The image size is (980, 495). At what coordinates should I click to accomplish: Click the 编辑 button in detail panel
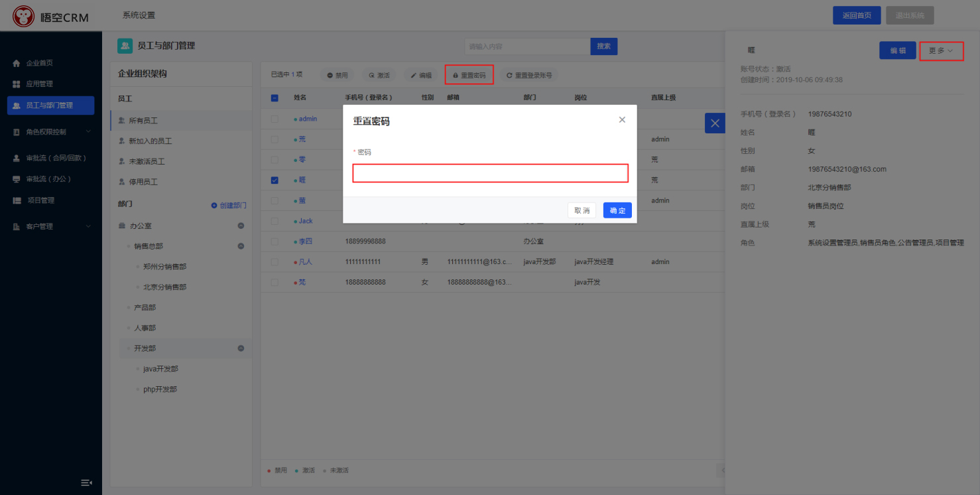[898, 50]
